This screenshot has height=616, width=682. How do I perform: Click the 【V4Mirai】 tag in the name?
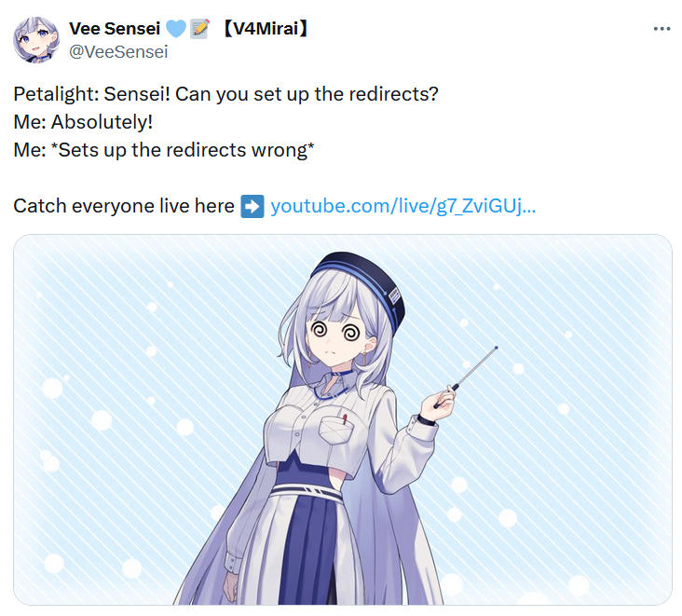pos(266,29)
